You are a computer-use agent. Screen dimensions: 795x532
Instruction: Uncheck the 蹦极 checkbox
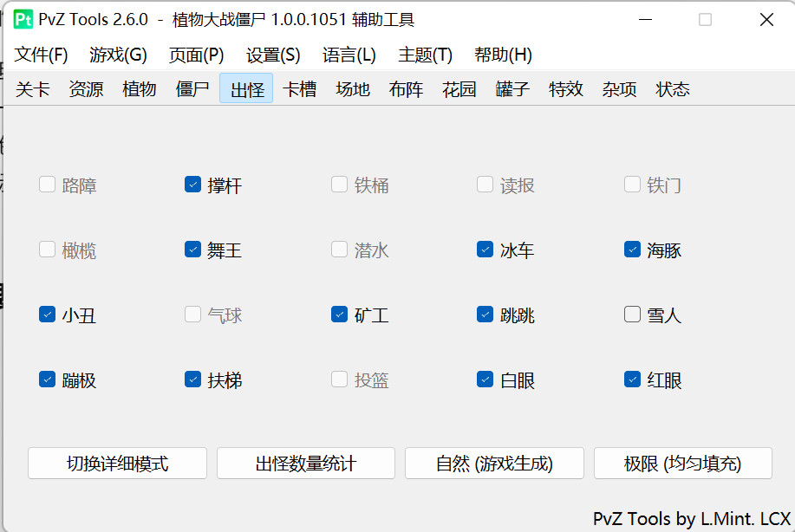pyautogui.click(x=47, y=379)
